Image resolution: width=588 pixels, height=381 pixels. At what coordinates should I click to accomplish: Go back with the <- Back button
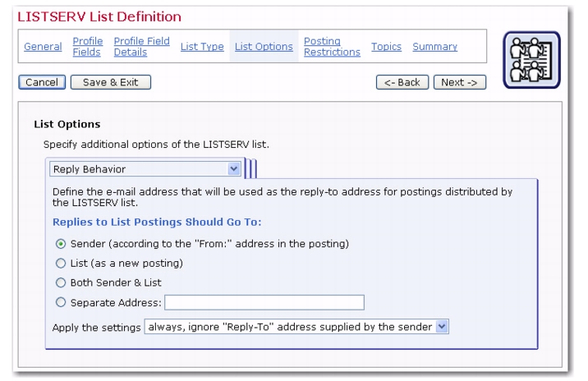click(402, 82)
